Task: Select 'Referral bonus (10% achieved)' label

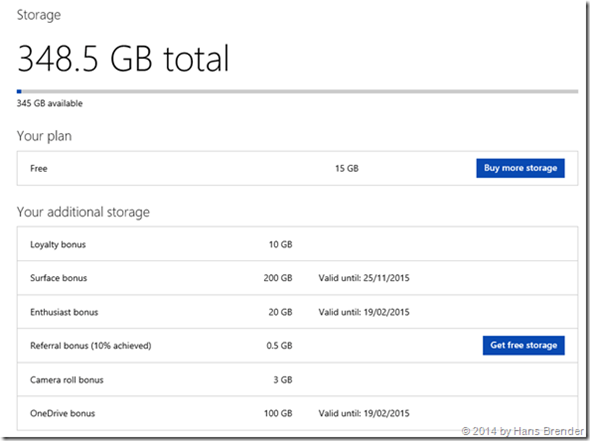Action: pyautogui.click(x=91, y=346)
